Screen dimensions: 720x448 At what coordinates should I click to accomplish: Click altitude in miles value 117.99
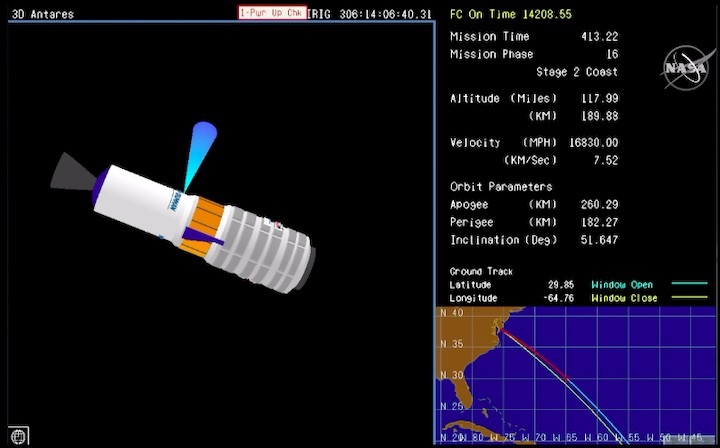pyautogui.click(x=599, y=99)
